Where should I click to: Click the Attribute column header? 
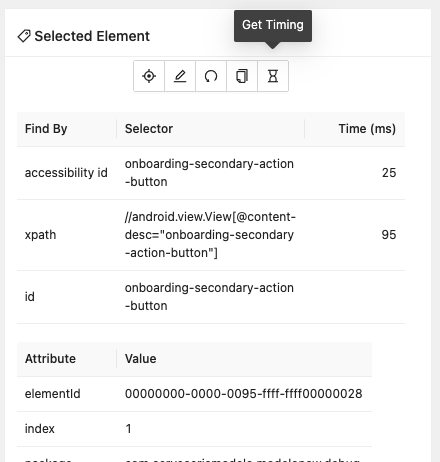[50, 359]
